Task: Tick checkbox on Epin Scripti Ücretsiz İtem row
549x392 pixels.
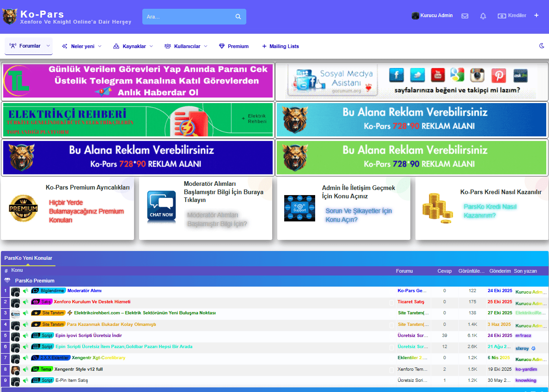Action: [x=391, y=348]
